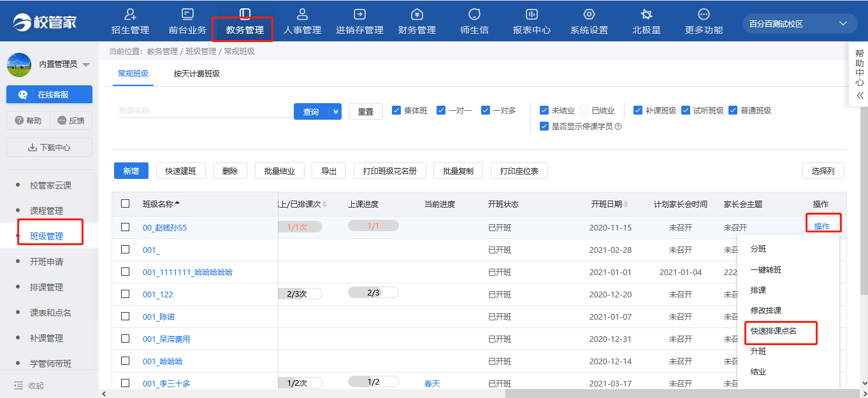The height and width of the screenshot is (398, 868).
Task: Open 教务管理 module icon
Action: pos(245,14)
